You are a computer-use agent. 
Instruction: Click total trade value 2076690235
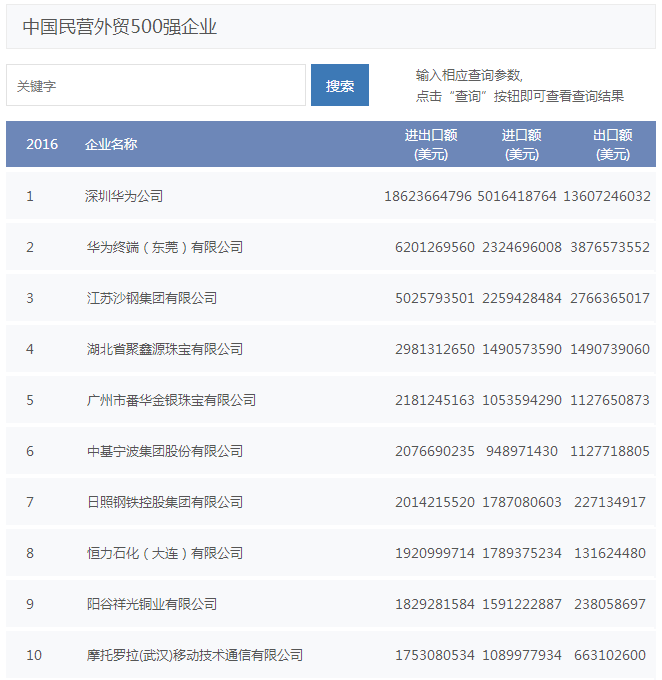435,451
